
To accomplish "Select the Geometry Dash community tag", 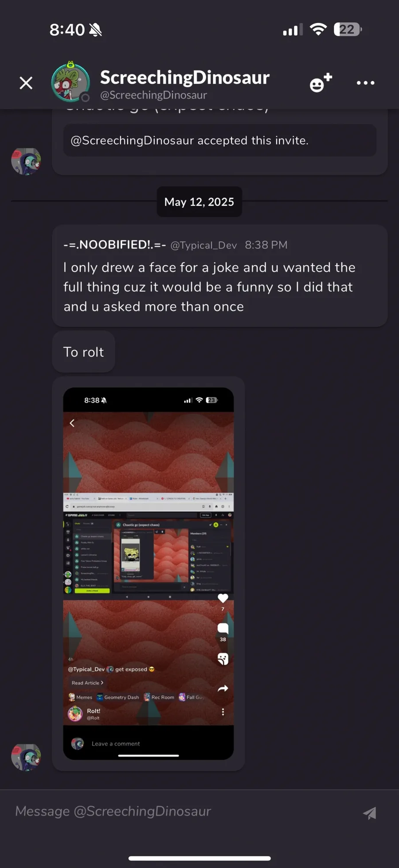I will pos(118,697).
